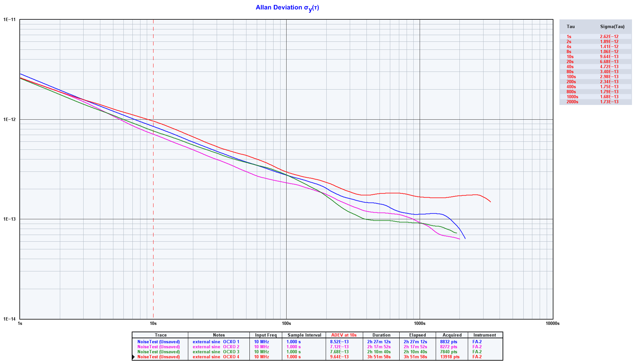This screenshot has width=636, height=364.
Task: Click the note 'external sine OCXO 2'
Action: click(216, 347)
